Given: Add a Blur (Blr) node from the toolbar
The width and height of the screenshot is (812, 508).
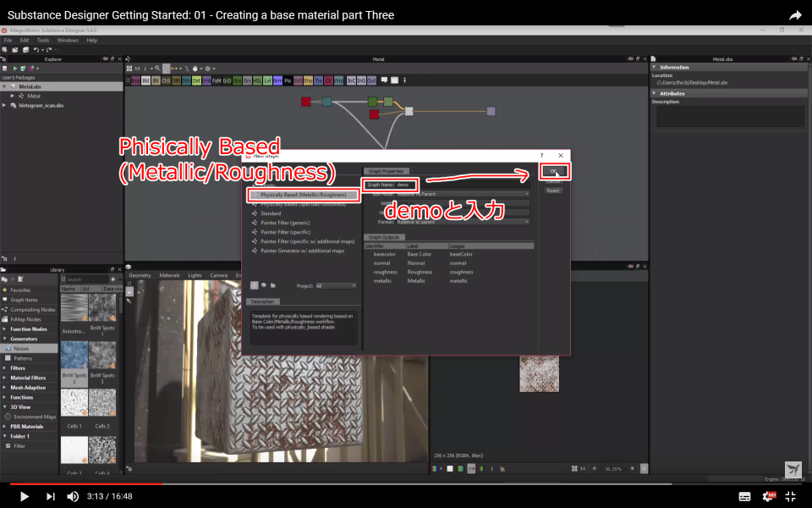Looking at the screenshot, I should 156,81.
